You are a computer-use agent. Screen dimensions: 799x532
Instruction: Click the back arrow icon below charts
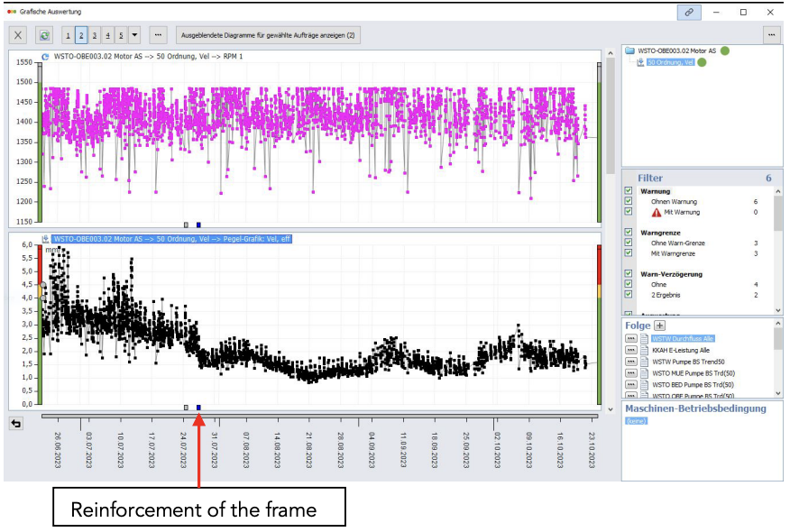tap(16, 424)
